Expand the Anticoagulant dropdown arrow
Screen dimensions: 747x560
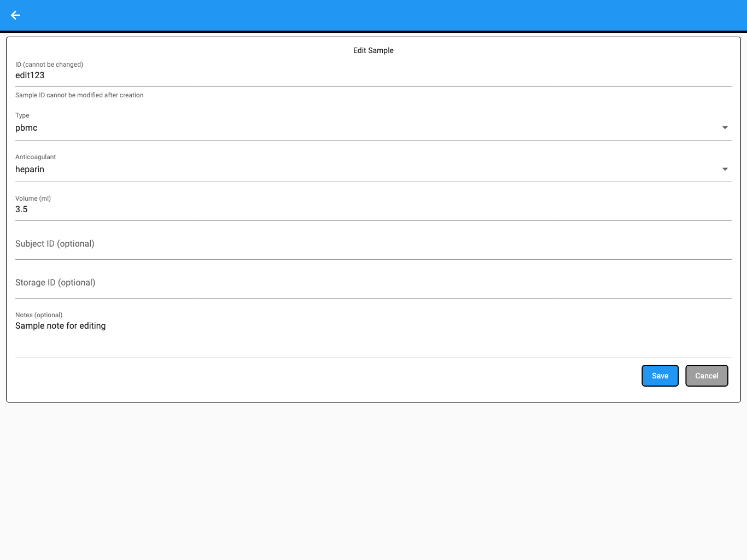(725, 169)
